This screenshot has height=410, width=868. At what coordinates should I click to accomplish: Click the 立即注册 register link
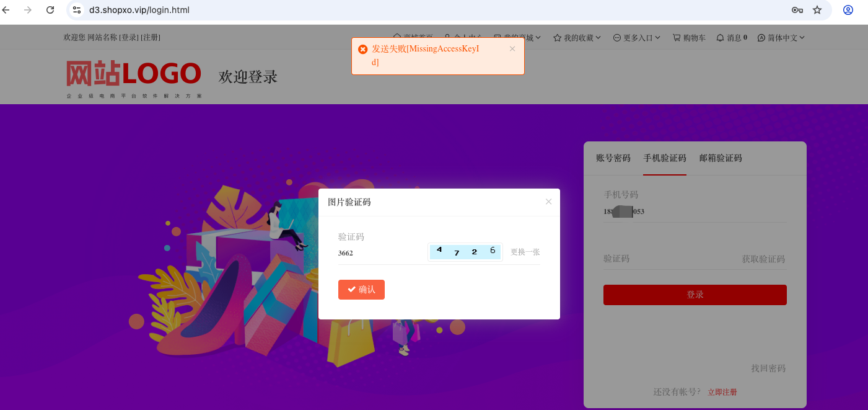coord(722,392)
